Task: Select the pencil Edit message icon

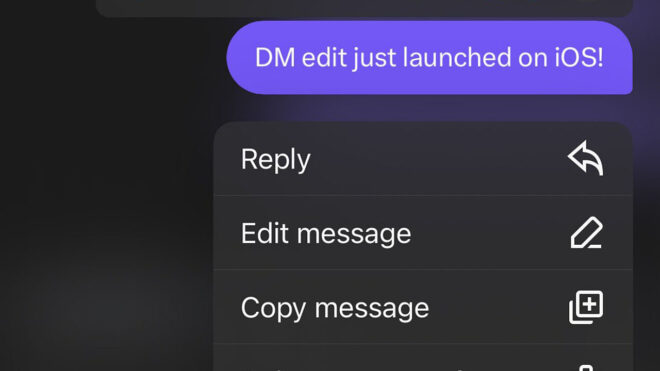Action: 586,232
